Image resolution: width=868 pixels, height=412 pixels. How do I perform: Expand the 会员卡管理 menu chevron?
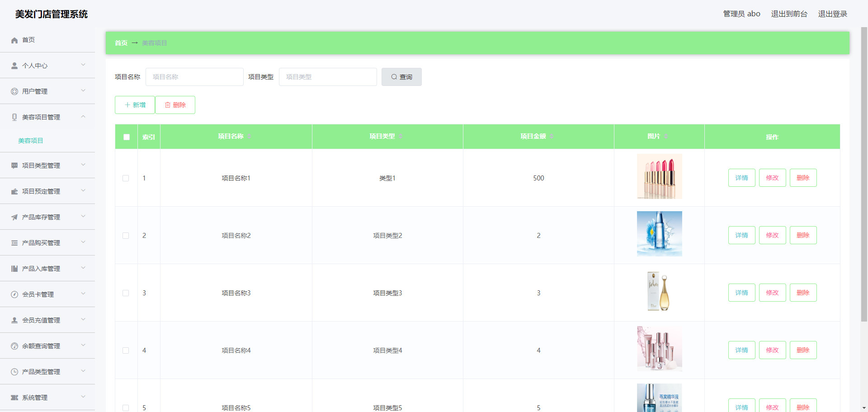click(83, 294)
